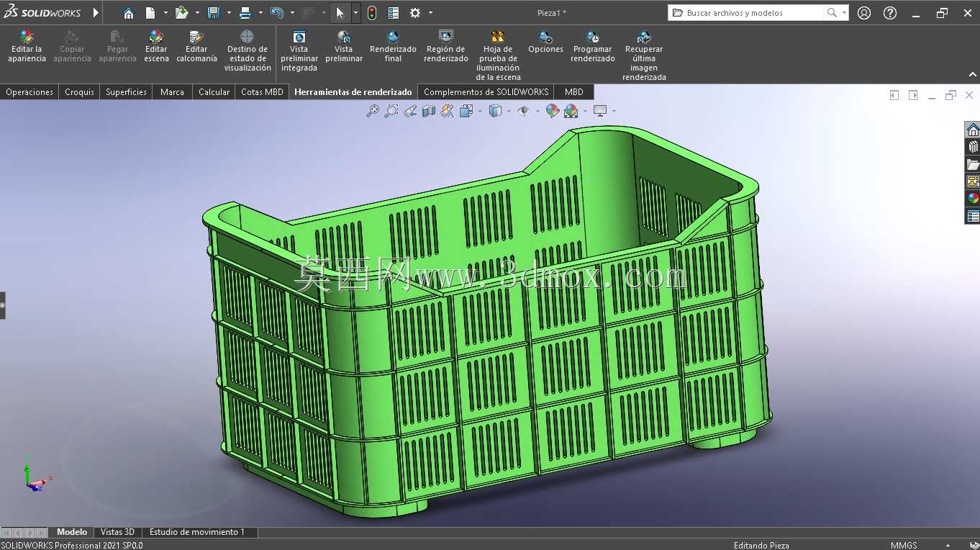Switch to Complementos de SOLIDWORKS tab
Viewport: 980px width, 550px height.
point(486,92)
